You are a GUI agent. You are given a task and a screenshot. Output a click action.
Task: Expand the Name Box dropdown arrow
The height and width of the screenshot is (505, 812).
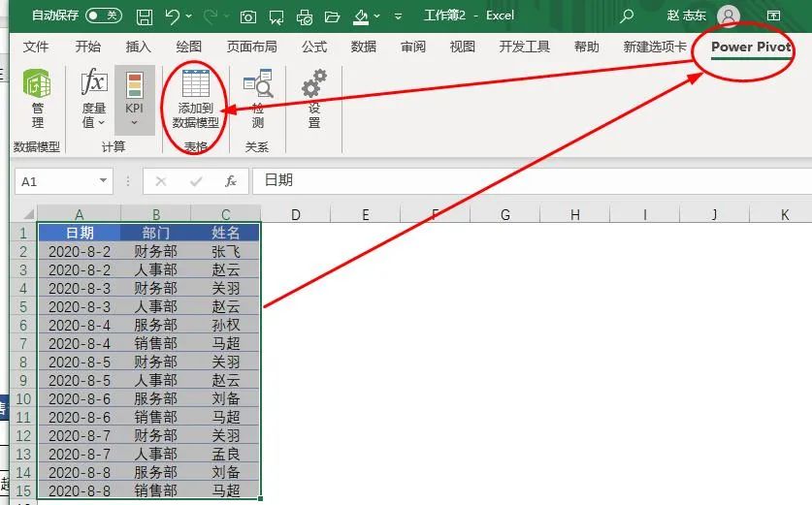[x=104, y=181]
